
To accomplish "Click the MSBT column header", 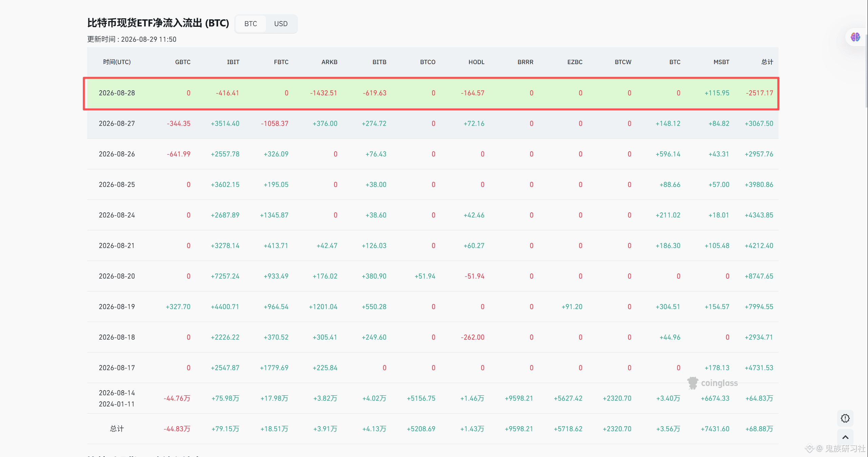I will point(721,62).
